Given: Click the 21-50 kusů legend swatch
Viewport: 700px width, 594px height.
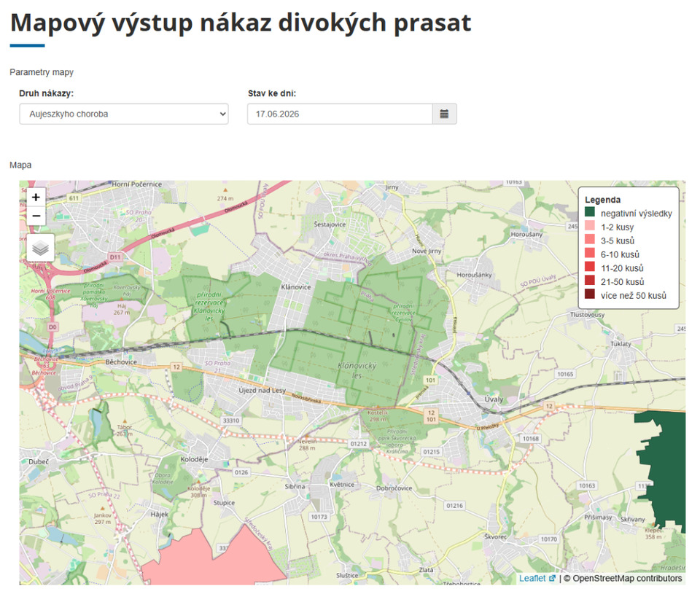Looking at the screenshot, I should click(590, 280).
